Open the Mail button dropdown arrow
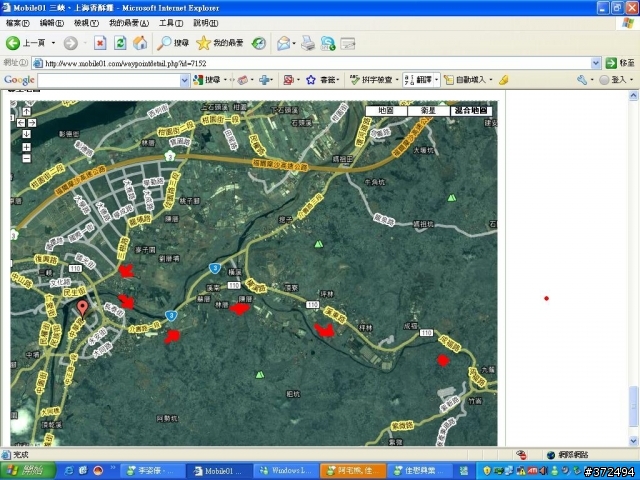640x480 pixels. [x=294, y=43]
